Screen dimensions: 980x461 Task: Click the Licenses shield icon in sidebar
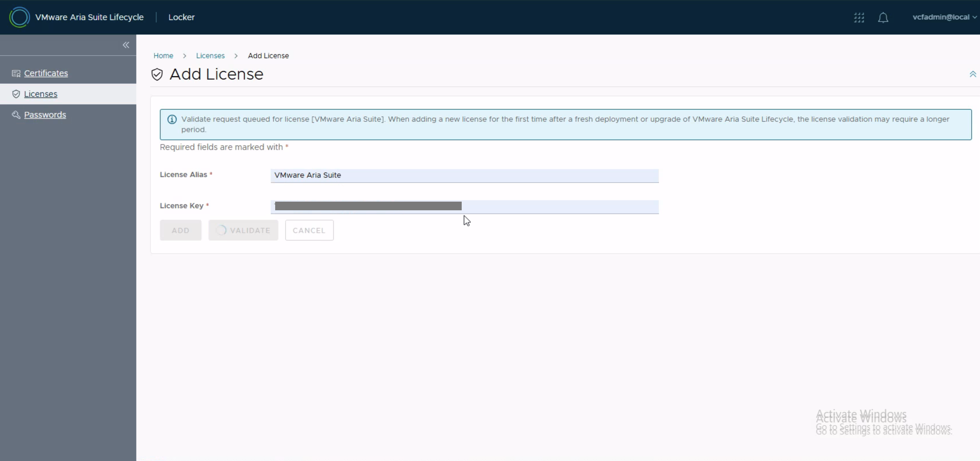click(x=16, y=94)
